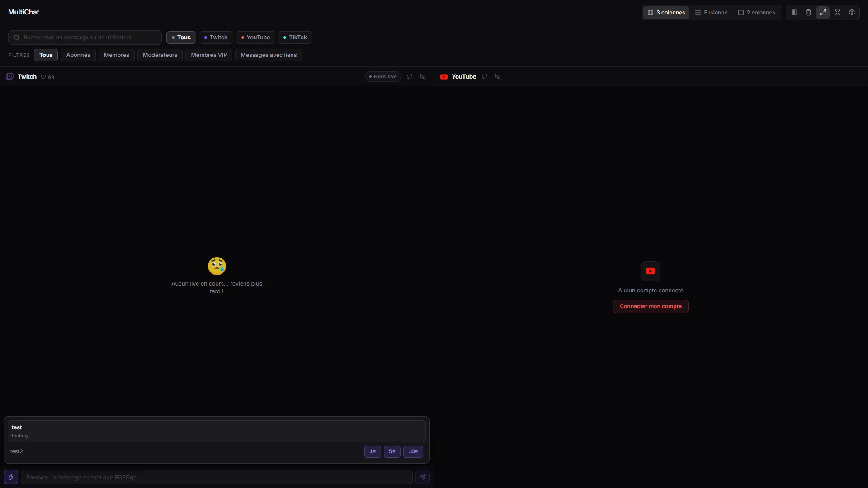
Task: Switch to Fusionné layout
Action: click(711, 13)
